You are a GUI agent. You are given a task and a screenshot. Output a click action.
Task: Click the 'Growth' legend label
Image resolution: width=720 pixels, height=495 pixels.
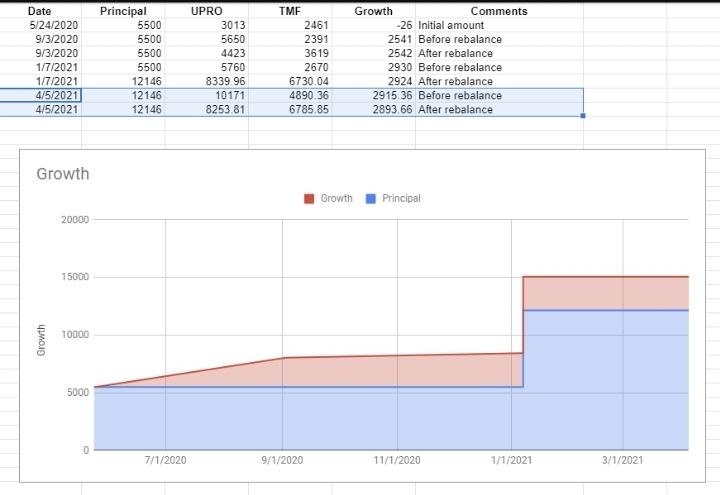click(337, 198)
